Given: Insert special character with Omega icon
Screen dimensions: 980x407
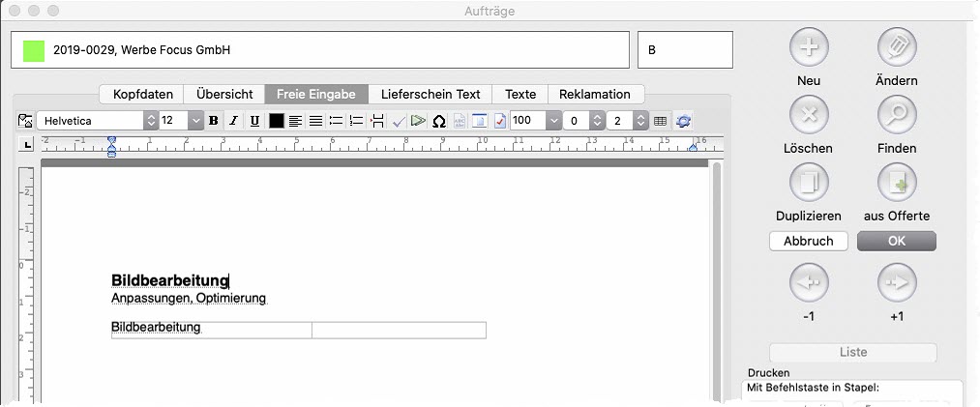Looking at the screenshot, I should point(438,121).
